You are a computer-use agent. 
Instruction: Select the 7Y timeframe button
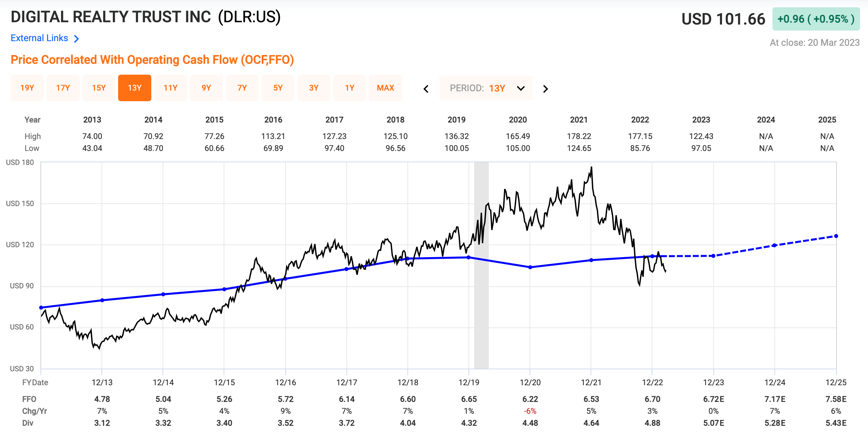242,88
